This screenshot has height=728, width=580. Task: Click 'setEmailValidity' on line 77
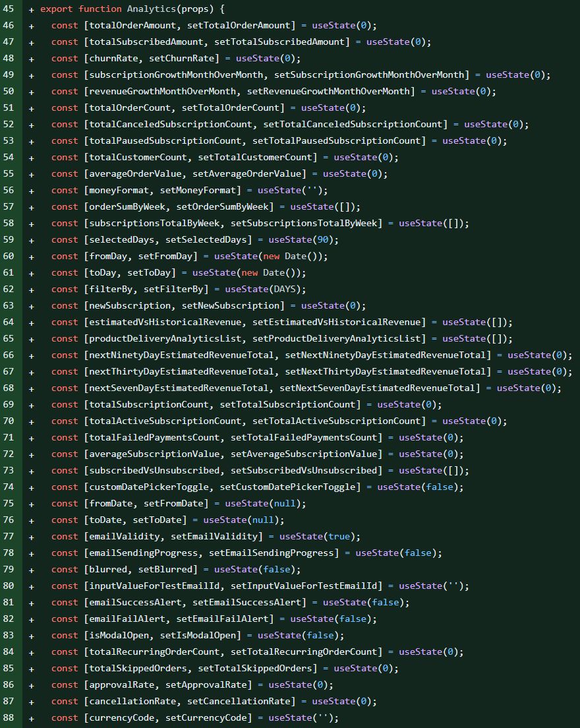(214, 536)
